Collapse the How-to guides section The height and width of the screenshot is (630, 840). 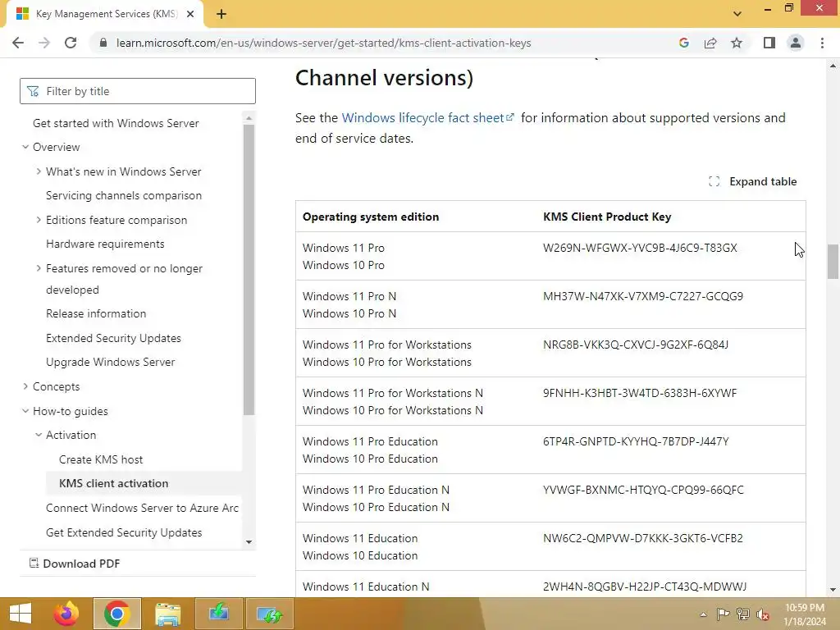click(25, 411)
